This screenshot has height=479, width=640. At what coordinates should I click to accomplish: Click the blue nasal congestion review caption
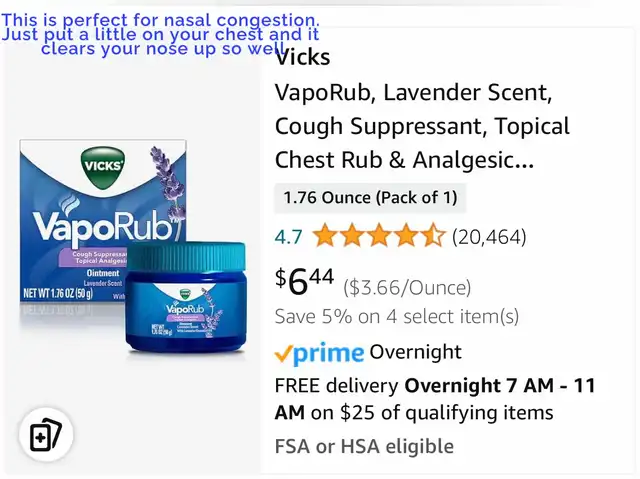tap(160, 34)
